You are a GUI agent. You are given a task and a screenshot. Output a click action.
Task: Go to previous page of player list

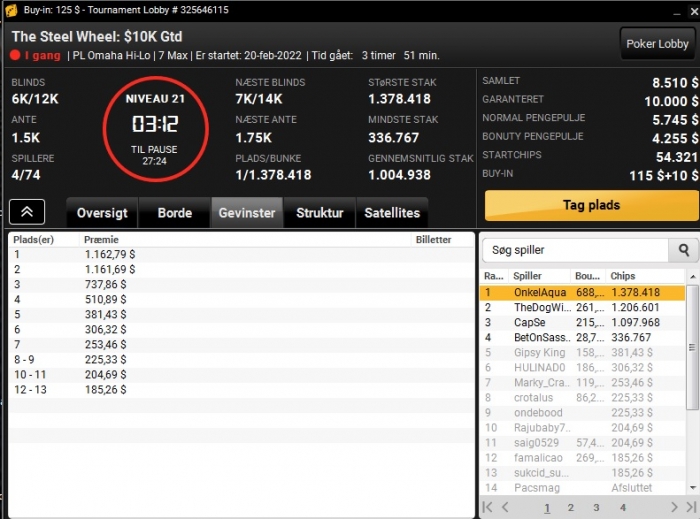tap(505, 507)
